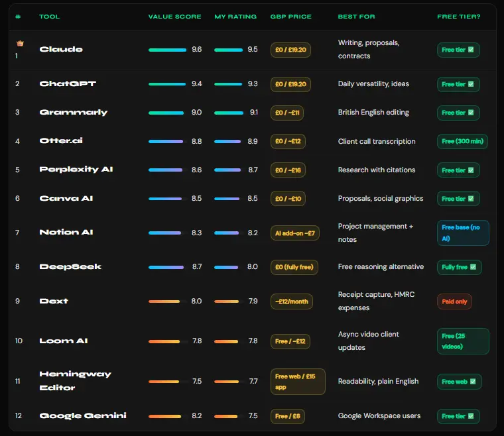
Task: Click the Free web badge
Action: coord(460,382)
